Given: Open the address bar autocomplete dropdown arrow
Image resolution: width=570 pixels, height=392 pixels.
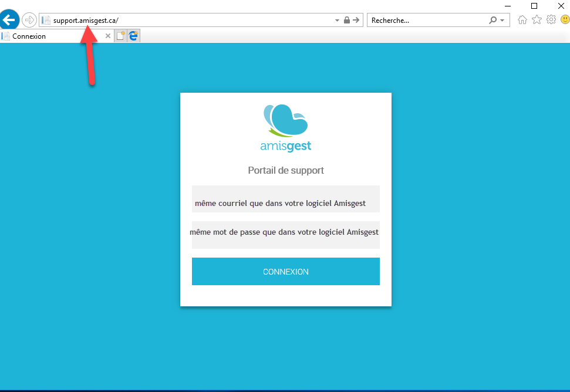Looking at the screenshot, I should click(x=337, y=21).
